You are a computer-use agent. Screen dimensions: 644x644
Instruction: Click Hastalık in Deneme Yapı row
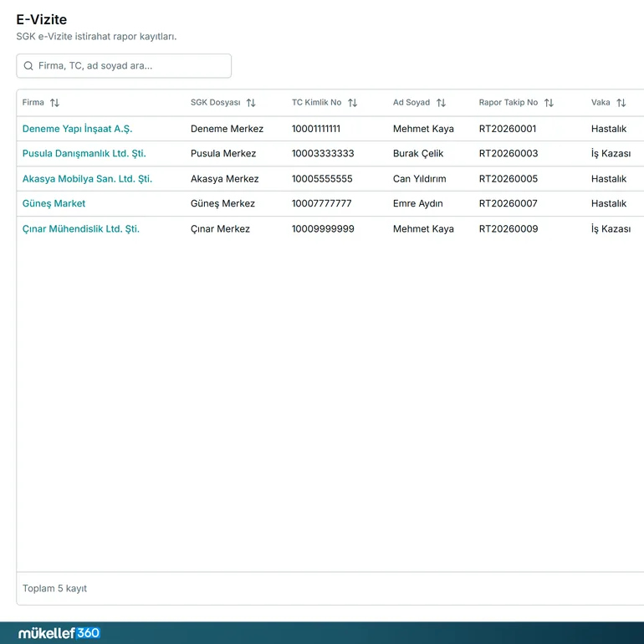coord(609,129)
